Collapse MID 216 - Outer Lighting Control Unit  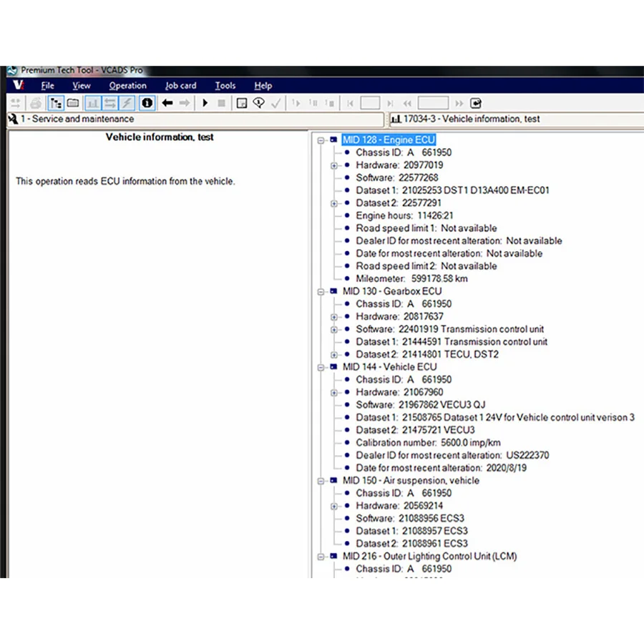[321, 557]
